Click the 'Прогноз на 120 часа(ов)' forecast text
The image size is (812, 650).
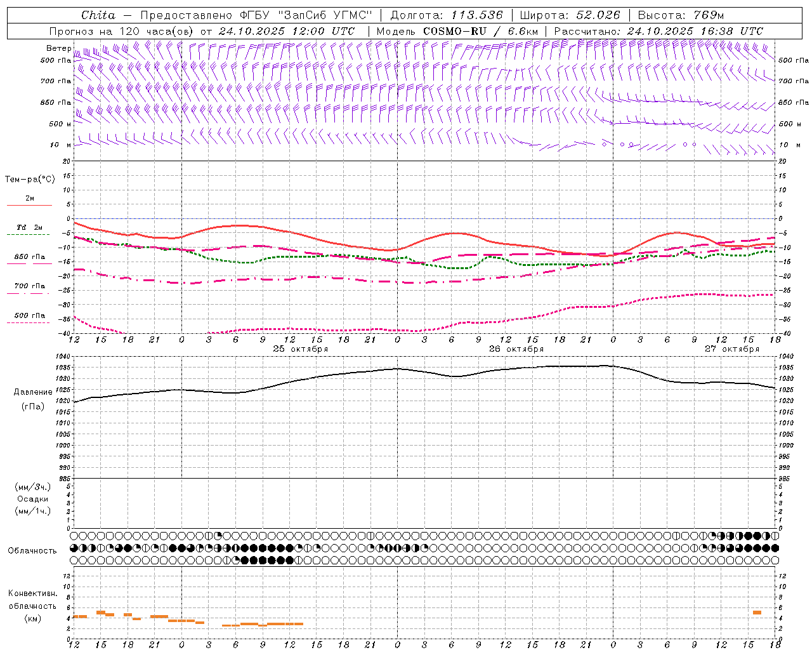click(122, 31)
